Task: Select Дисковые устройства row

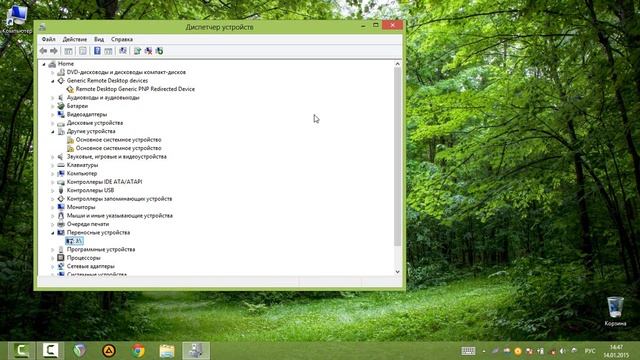Action: point(95,123)
